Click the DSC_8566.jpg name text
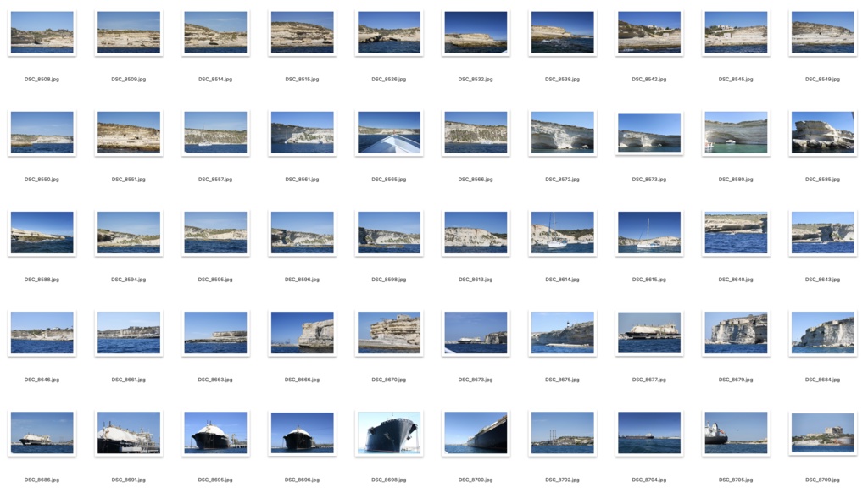The image size is (868, 488). coord(476,180)
